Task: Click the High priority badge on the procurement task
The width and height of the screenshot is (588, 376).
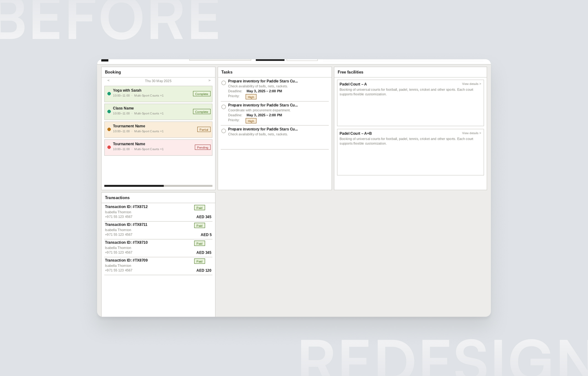Action: tap(251, 121)
